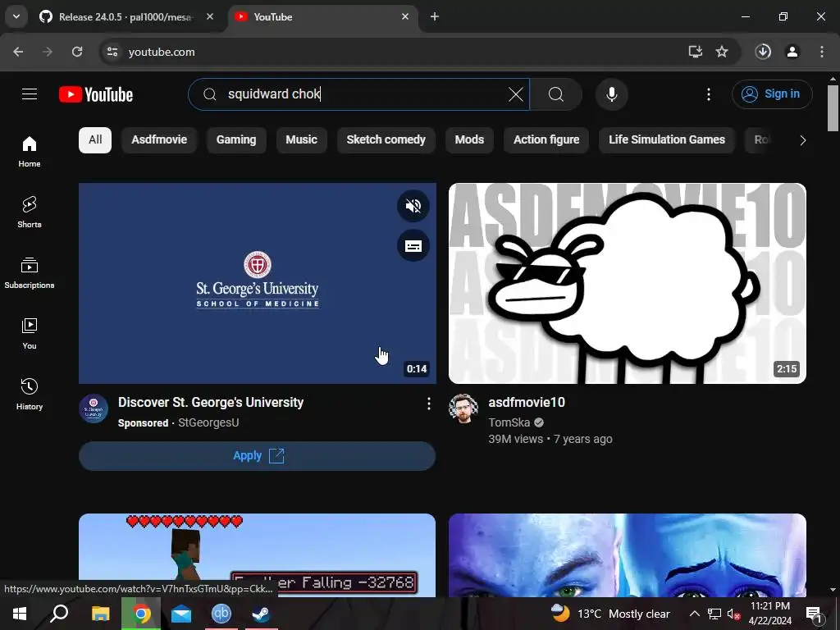Toggle captions on the ad preview
840x630 pixels.
(x=413, y=246)
